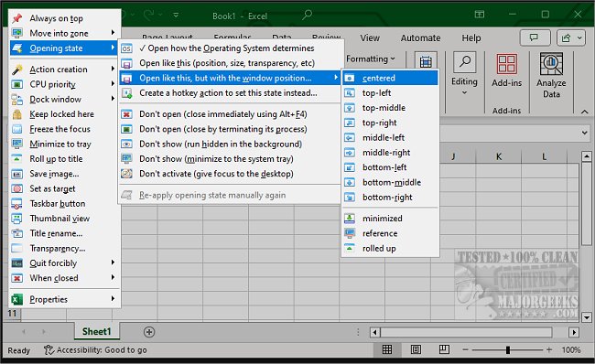Pick top-middle window position
The height and width of the screenshot is (364, 595).
(x=390, y=108)
